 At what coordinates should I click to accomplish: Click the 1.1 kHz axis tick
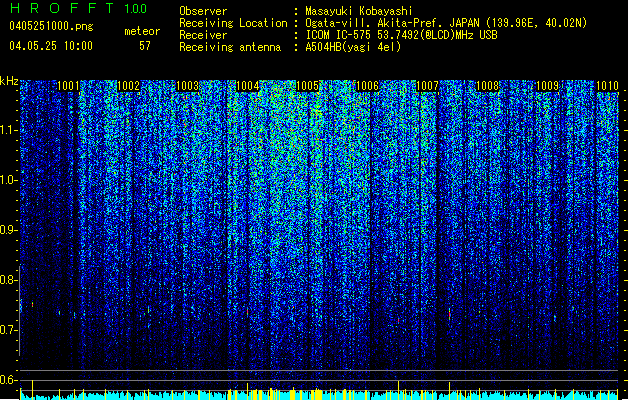[9, 130]
